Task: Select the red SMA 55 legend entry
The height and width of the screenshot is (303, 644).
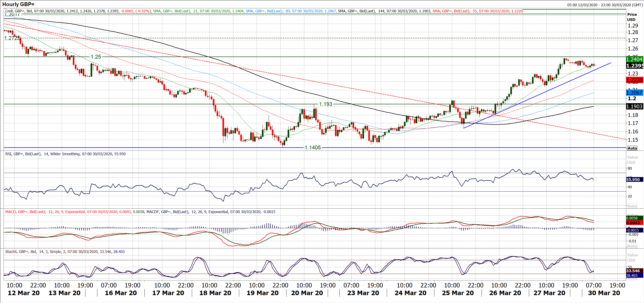Action: pos(477,11)
